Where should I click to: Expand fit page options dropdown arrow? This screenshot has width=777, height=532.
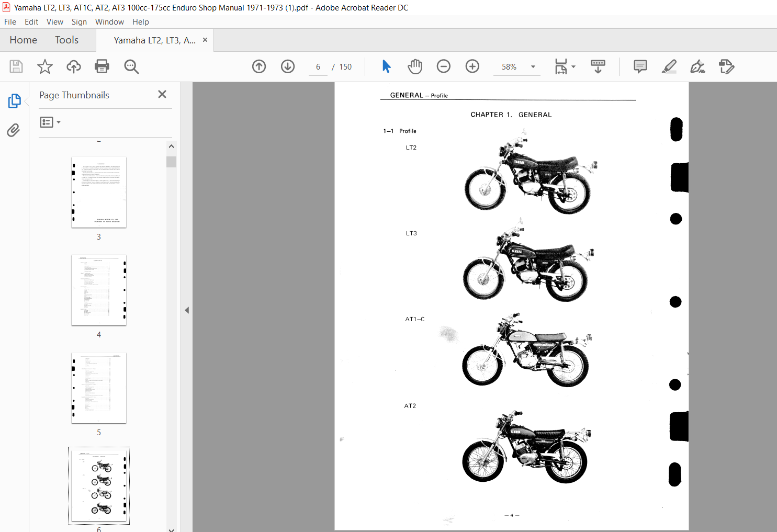point(573,66)
